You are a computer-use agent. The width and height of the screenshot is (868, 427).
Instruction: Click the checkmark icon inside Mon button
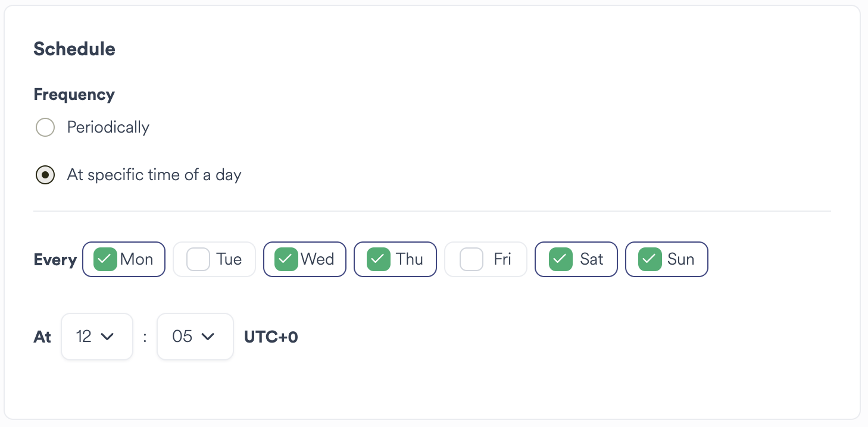point(105,259)
